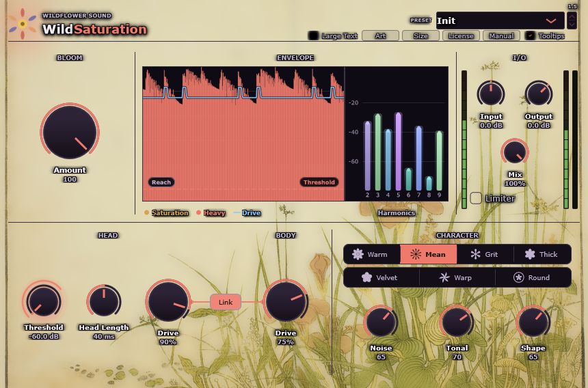Click the Bloom Amount knob
The height and width of the screenshot is (388, 588).
[70, 131]
